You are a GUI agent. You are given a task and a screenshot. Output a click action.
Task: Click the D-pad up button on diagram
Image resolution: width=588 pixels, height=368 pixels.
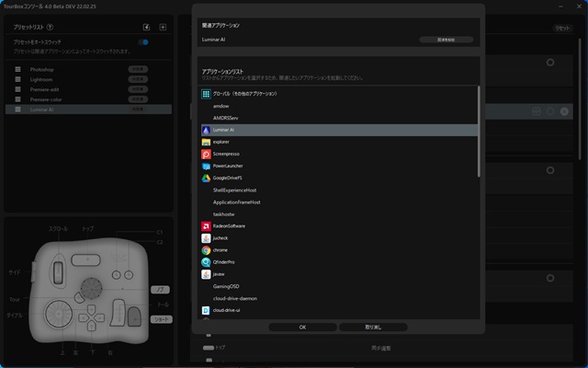click(x=92, y=309)
